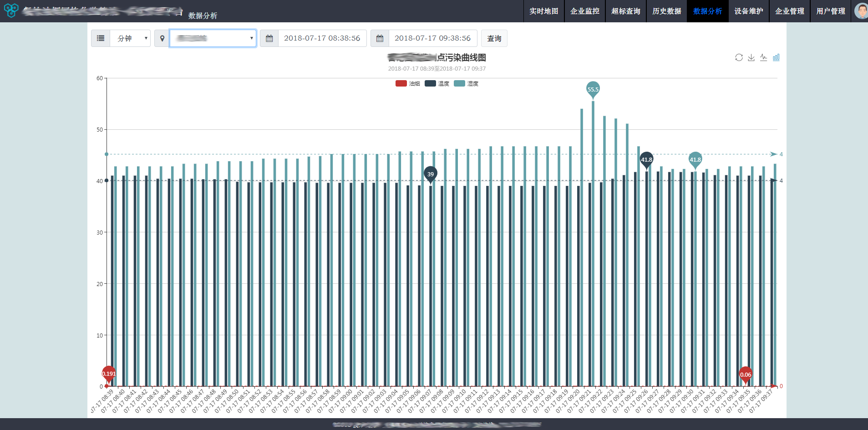Click the location pin icon
Viewport: 868px width, 430px height.
point(162,38)
